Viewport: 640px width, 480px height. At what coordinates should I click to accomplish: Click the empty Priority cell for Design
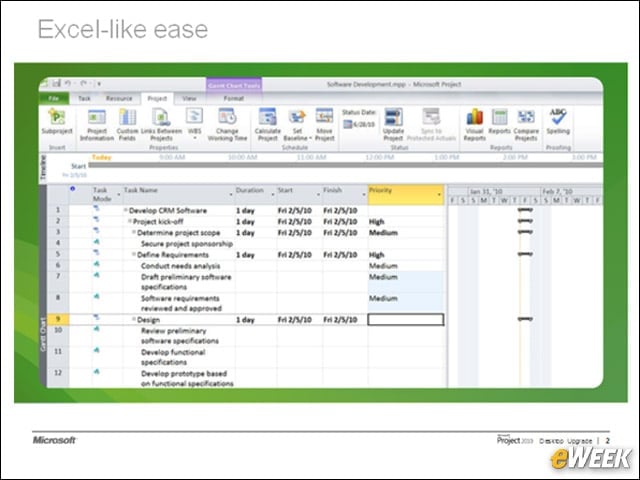coord(406,319)
